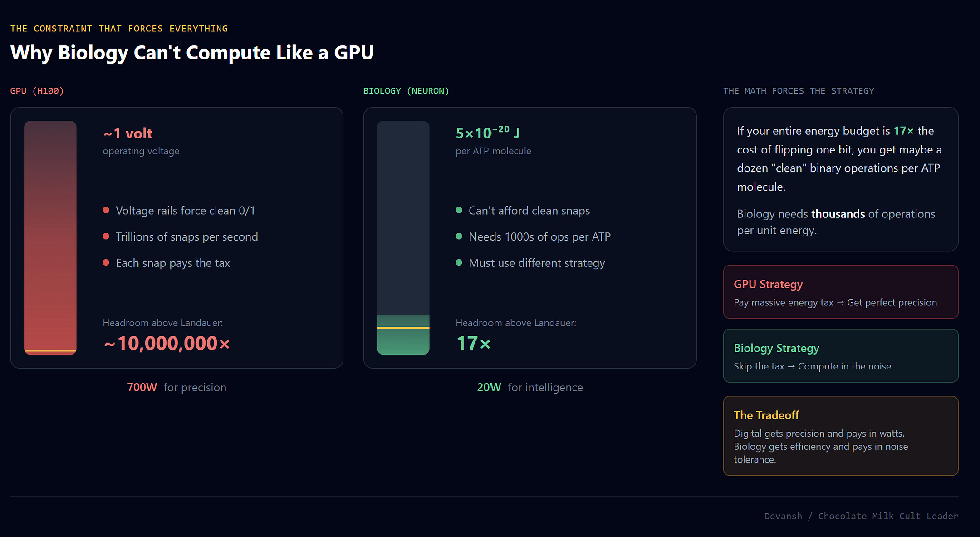Screen dimensions: 980x537
Task: Click the Devansh author credit footer
Action: (x=861, y=516)
